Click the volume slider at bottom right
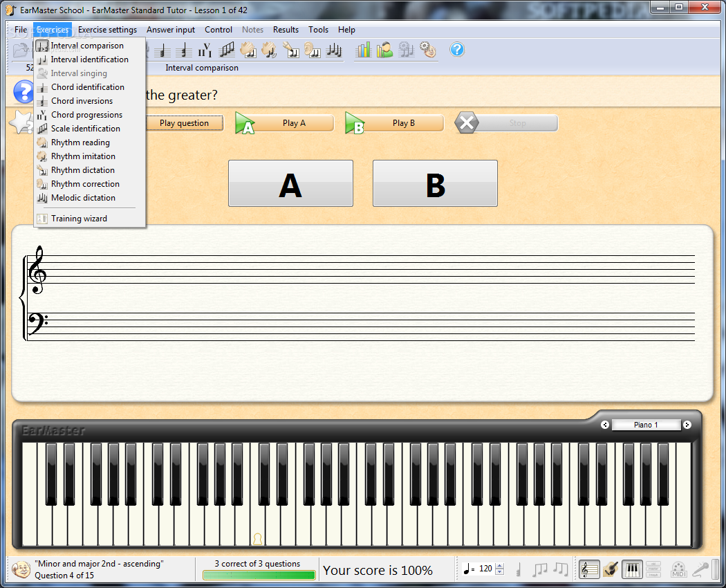This screenshot has width=726, height=588. click(x=716, y=569)
